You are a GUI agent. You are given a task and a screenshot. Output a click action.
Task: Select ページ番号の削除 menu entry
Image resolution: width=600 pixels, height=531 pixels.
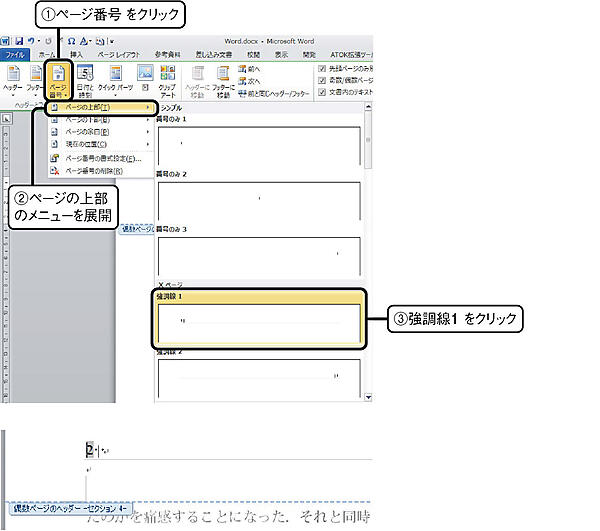(x=95, y=171)
